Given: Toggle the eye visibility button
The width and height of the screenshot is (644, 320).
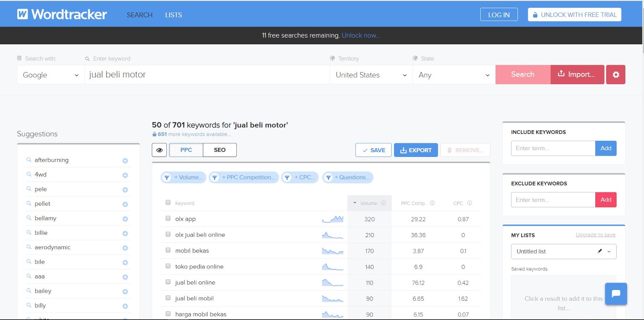Looking at the screenshot, I should 159,150.
